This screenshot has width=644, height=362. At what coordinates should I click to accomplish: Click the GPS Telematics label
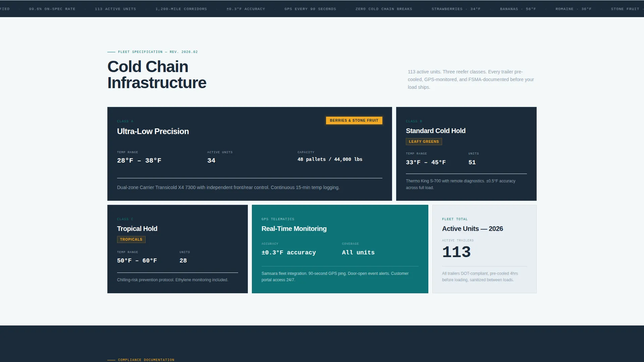point(278,219)
